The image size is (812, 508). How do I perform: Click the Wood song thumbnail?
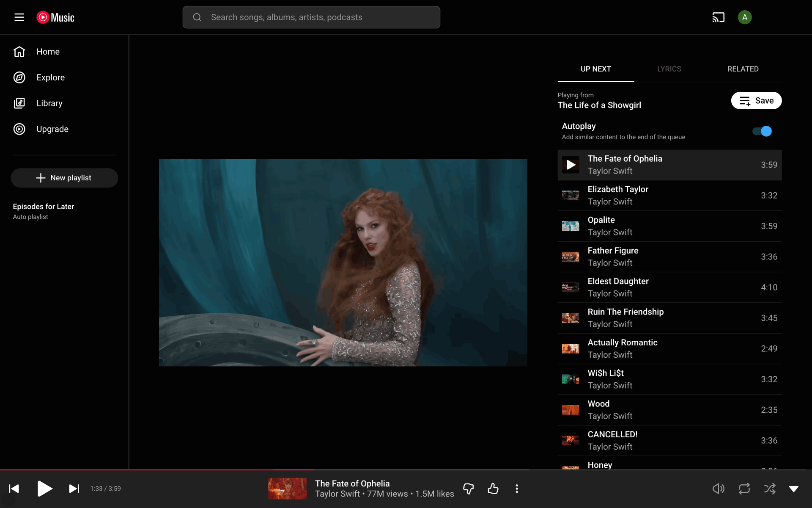pyautogui.click(x=571, y=410)
